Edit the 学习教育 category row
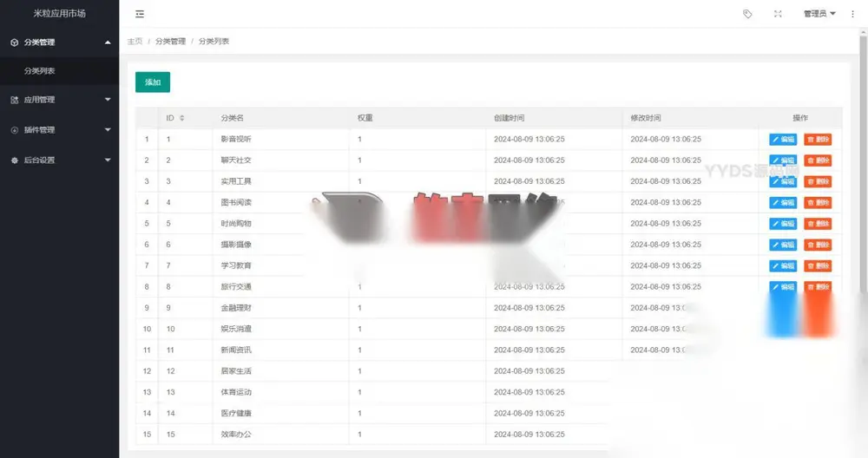868x458 pixels. pyautogui.click(x=783, y=265)
